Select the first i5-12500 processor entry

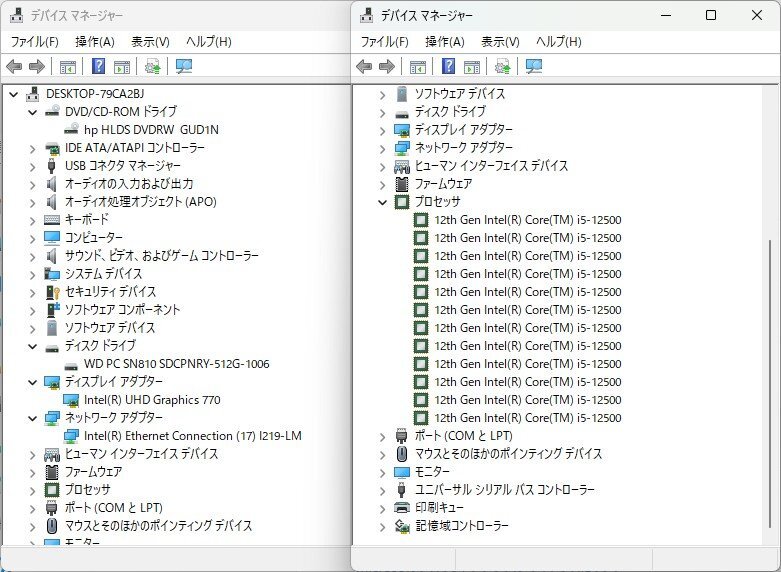[x=527, y=220]
